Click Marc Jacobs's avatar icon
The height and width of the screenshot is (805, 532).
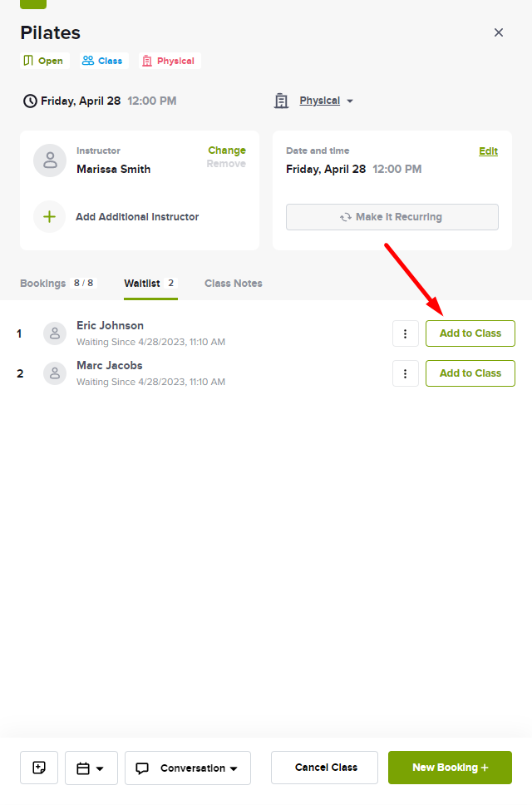[x=55, y=373]
